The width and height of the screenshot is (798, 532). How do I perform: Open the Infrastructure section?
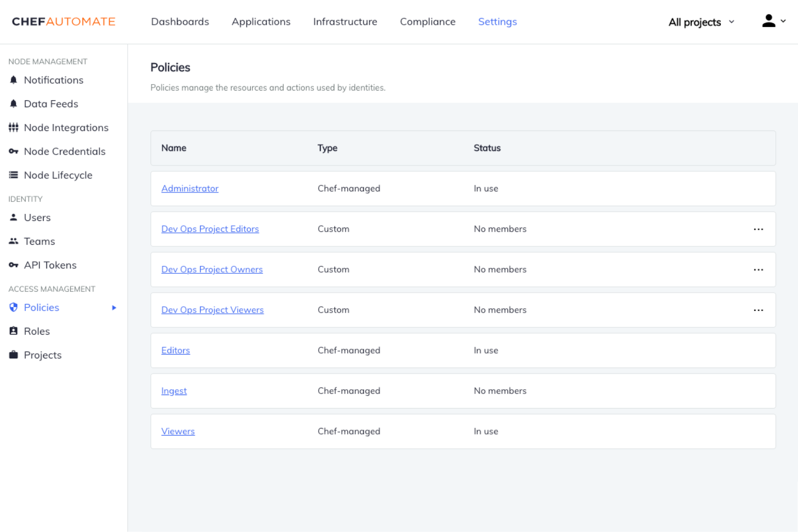[345, 22]
